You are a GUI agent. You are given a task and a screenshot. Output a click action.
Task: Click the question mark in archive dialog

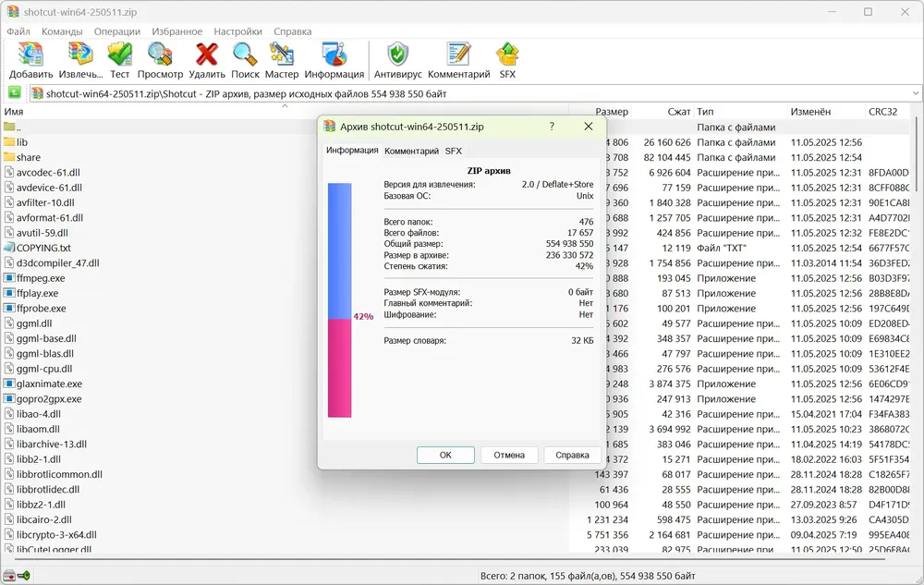pos(552,127)
